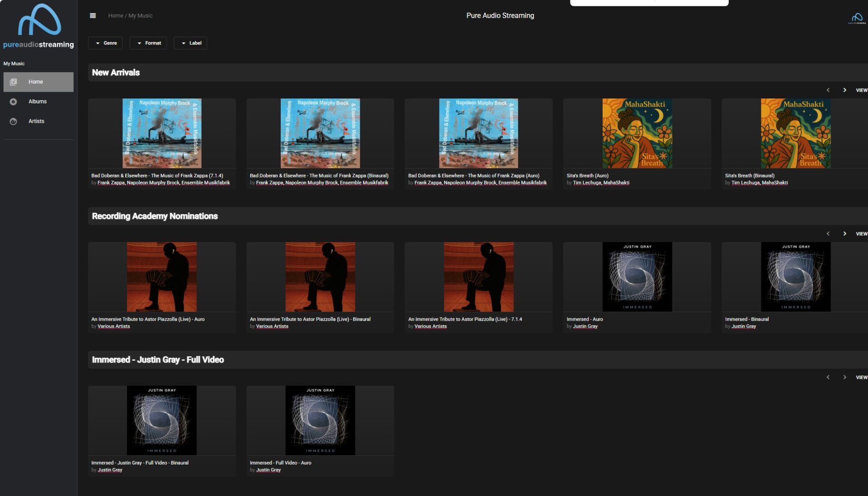868x496 pixels.
Task: Go to next New Arrivals items
Action: click(x=844, y=90)
